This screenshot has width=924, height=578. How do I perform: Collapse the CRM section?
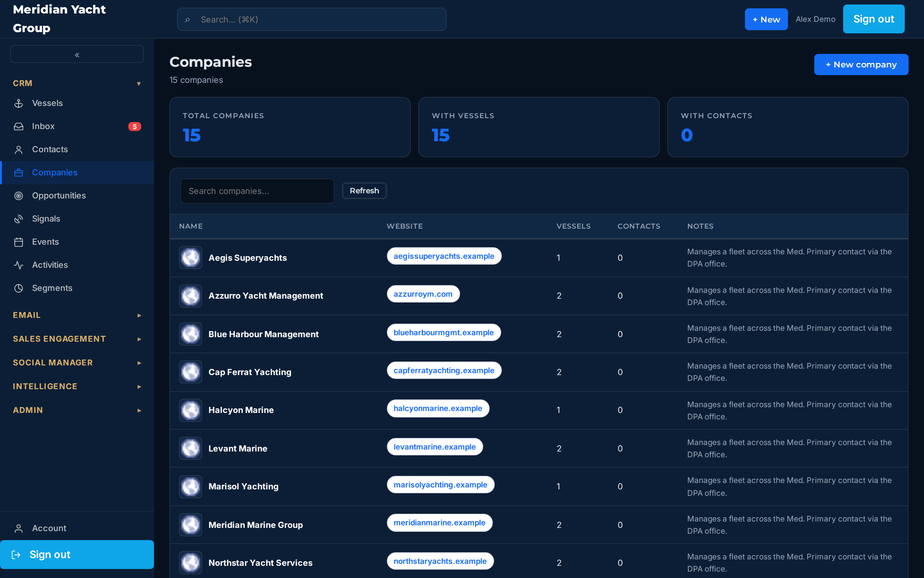pos(77,83)
